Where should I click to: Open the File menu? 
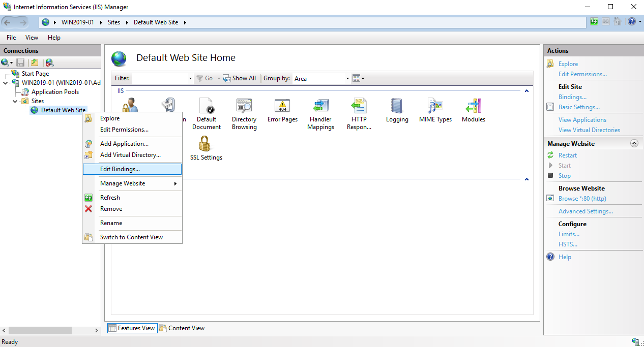(11, 38)
